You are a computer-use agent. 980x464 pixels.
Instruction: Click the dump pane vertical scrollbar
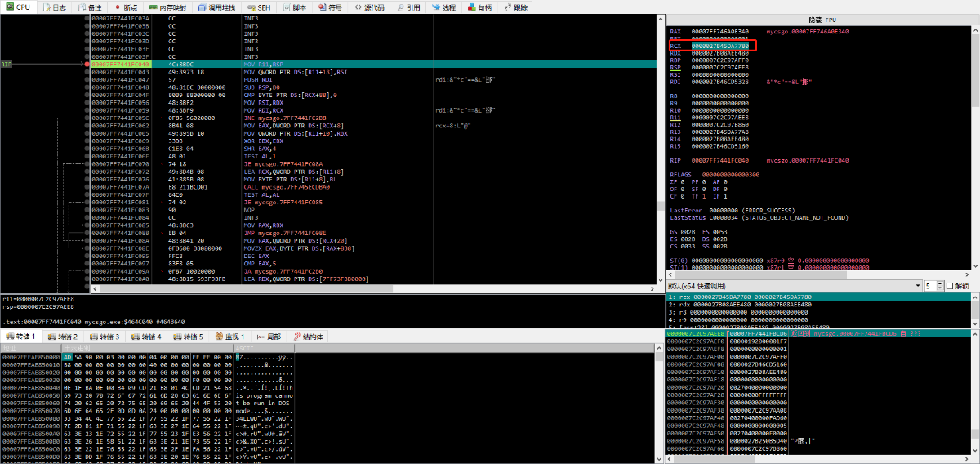tap(660, 404)
